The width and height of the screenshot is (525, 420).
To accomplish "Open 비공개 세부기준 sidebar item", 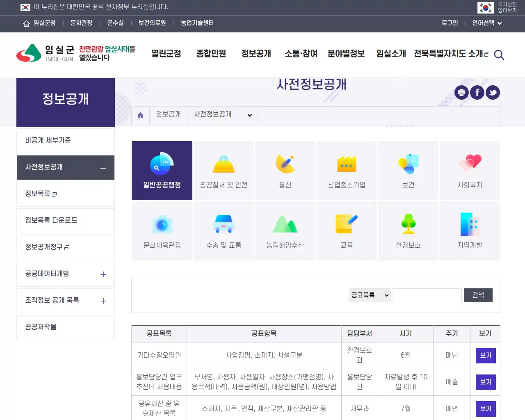I will 66,141.
